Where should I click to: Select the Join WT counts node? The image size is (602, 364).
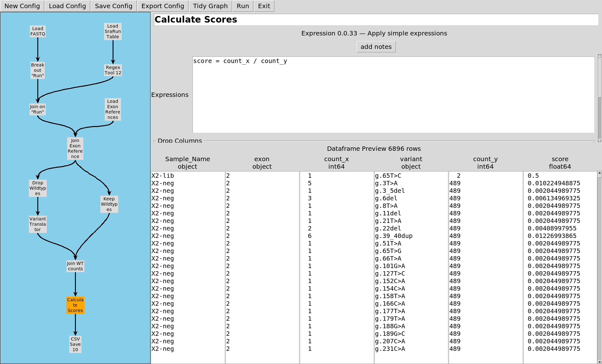(x=75, y=266)
